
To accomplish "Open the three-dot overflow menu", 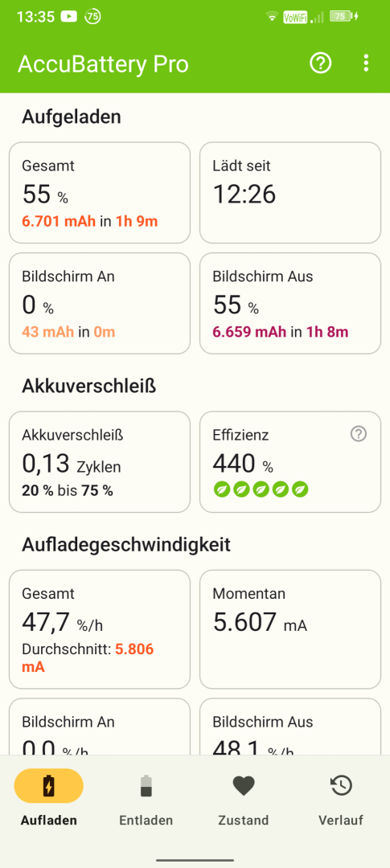I will (x=366, y=63).
